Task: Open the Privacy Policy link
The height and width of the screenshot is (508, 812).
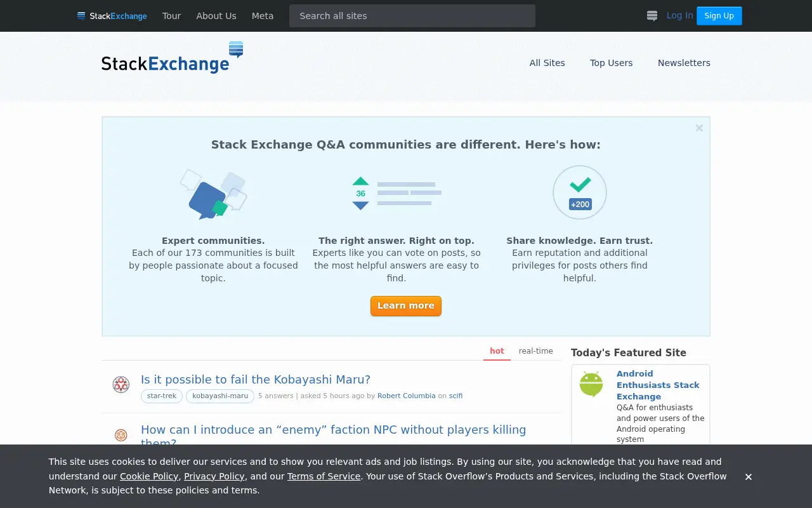Action: tap(214, 476)
